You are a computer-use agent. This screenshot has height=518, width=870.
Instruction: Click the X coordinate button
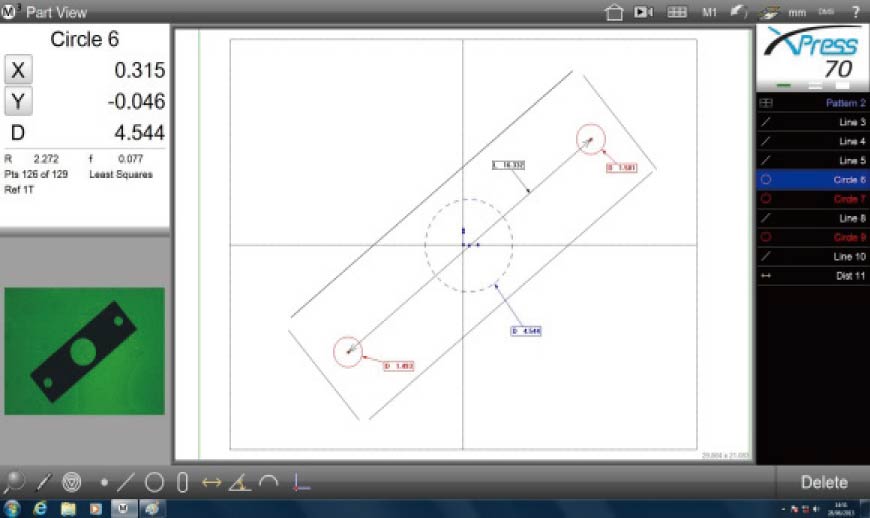18,70
